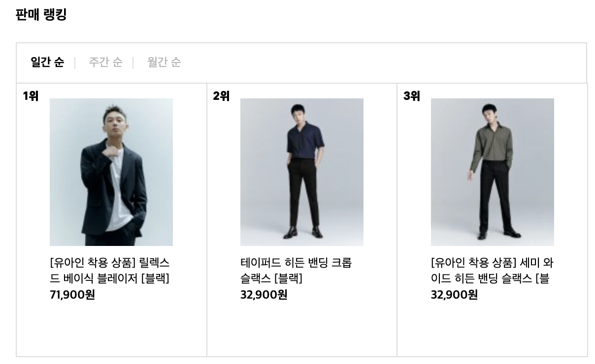
Task: Click the 32,900원 price under 3위 item
Action: click(454, 295)
